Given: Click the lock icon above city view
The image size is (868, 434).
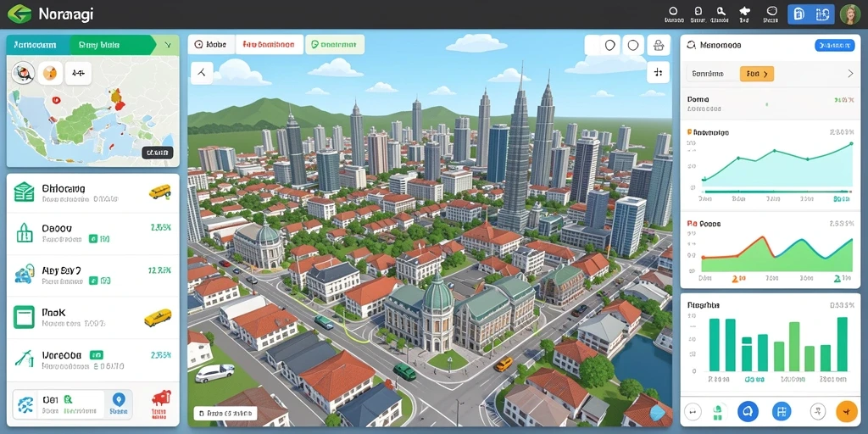Looking at the screenshot, I should point(658,46).
